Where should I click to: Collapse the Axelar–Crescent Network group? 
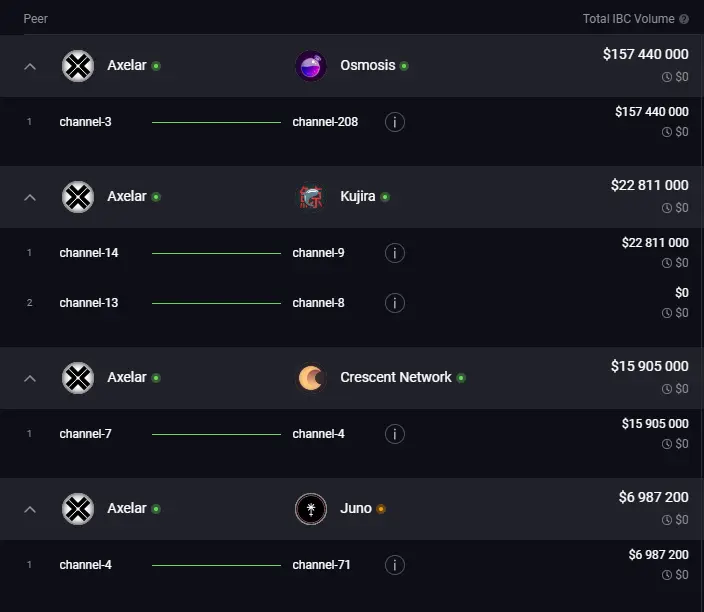click(x=30, y=378)
